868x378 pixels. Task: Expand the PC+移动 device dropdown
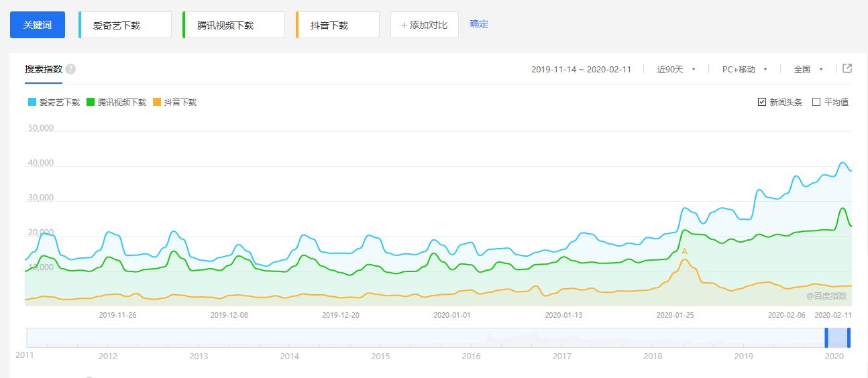point(745,69)
